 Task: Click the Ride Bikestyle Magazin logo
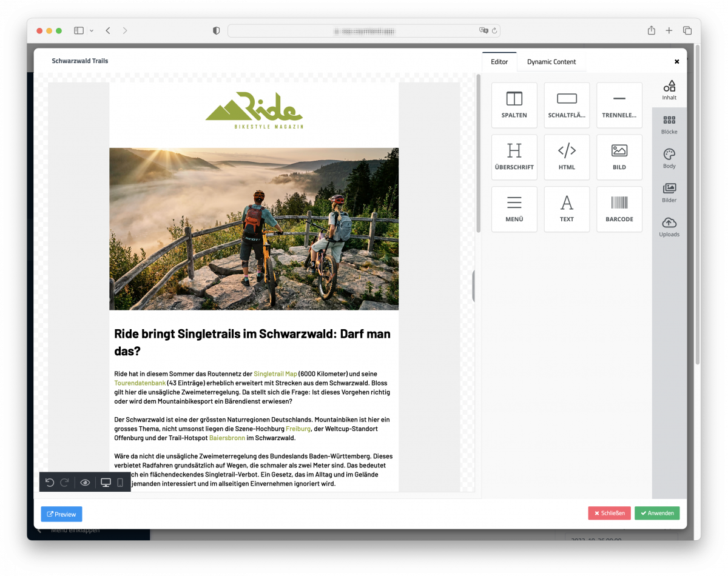(254, 110)
